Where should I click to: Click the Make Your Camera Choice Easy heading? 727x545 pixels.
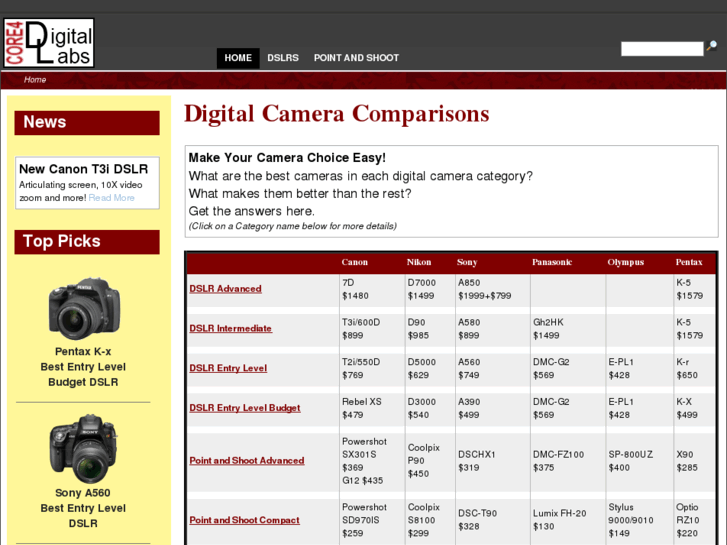pyautogui.click(x=287, y=158)
